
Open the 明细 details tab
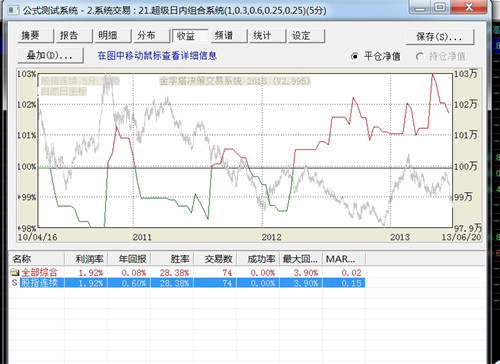tap(113, 35)
